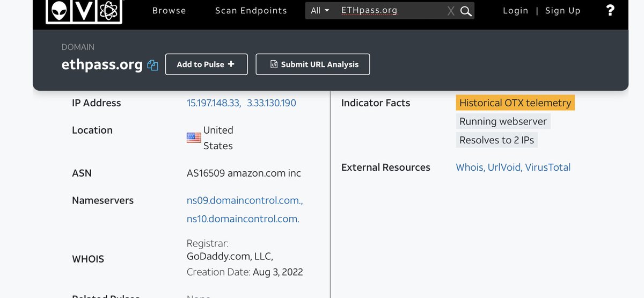644x298 pixels.
Task: Select the Historical OTX telemetry tag
Action: (x=515, y=103)
